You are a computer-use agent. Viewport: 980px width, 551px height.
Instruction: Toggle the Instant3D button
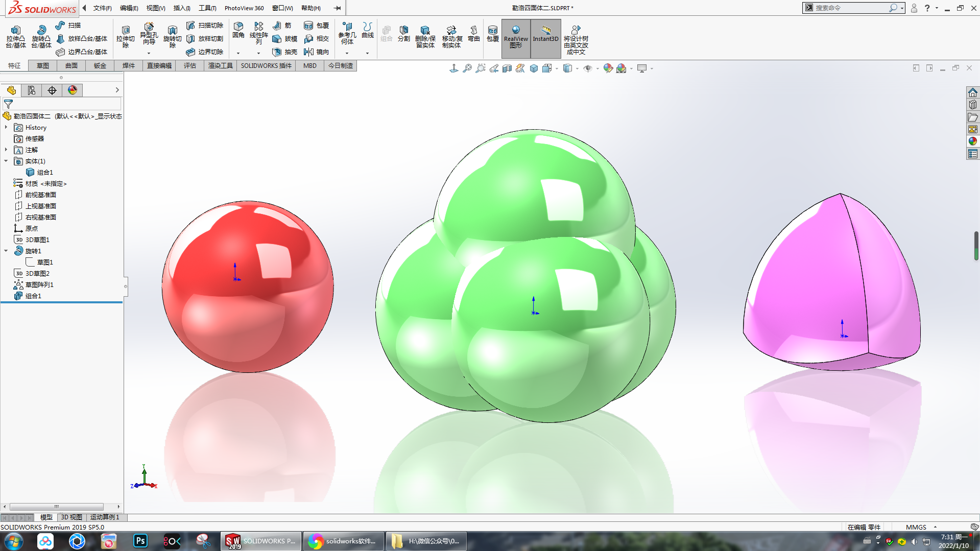[545, 38]
